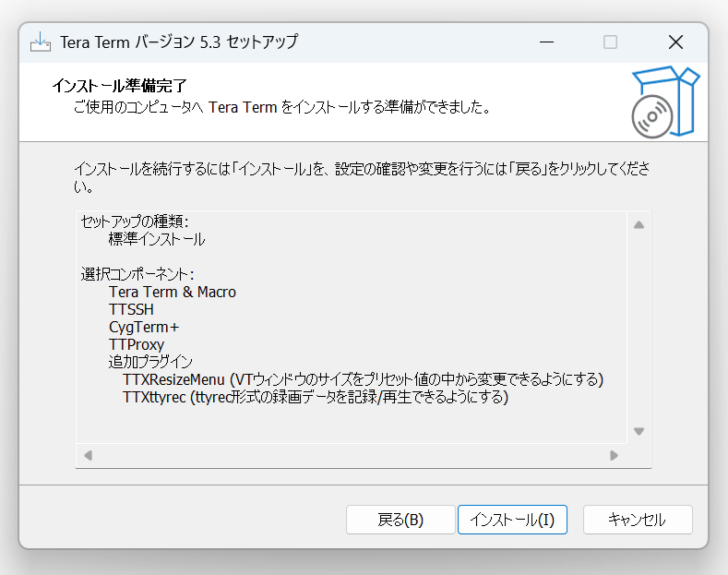Screen dimensions: 728x575
Task: Select the 'TTXResizeMenu' plugin line
Action: 363,379
